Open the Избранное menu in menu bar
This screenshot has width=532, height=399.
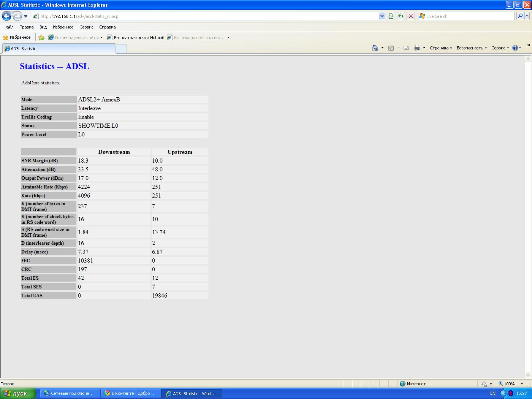click(63, 27)
